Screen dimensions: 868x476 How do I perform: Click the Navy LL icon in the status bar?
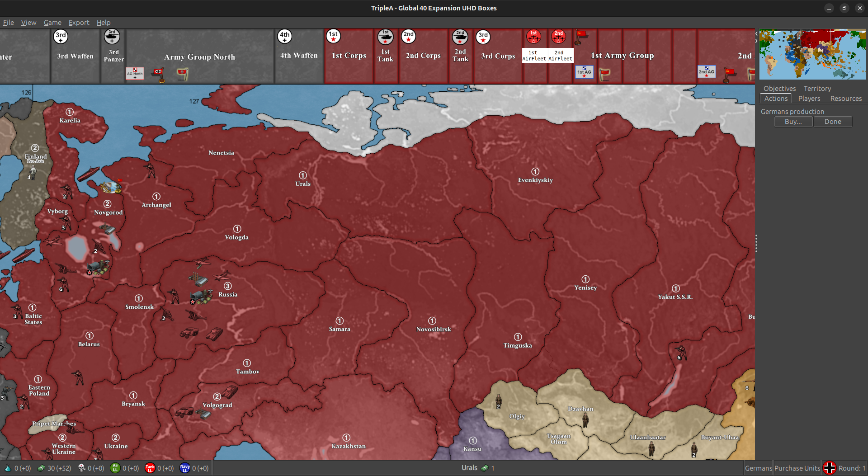[x=185, y=468]
